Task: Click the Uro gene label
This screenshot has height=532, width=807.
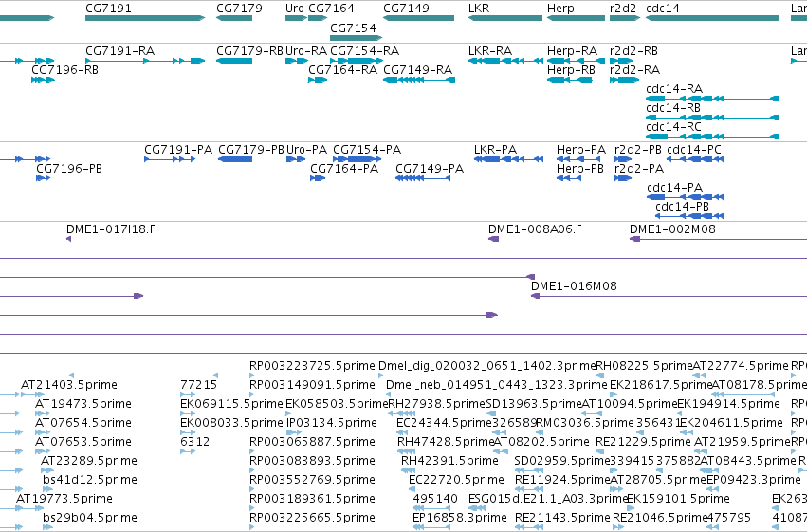Action: point(295,9)
